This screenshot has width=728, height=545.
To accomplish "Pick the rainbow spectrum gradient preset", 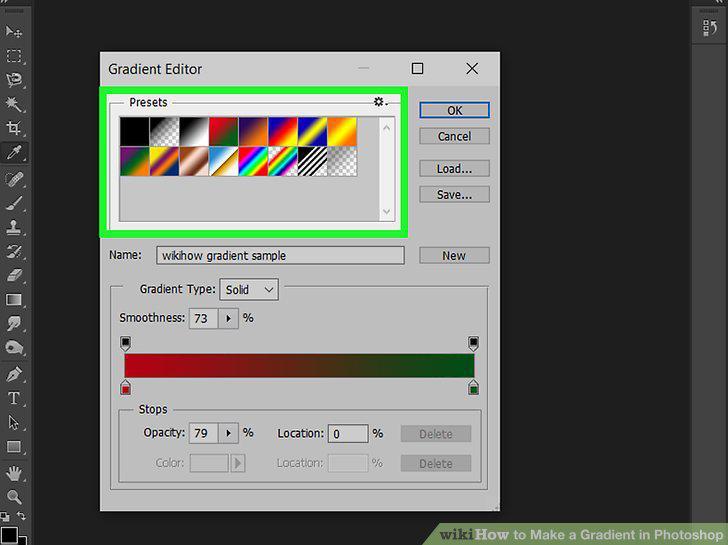I will (x=253, y=161).
